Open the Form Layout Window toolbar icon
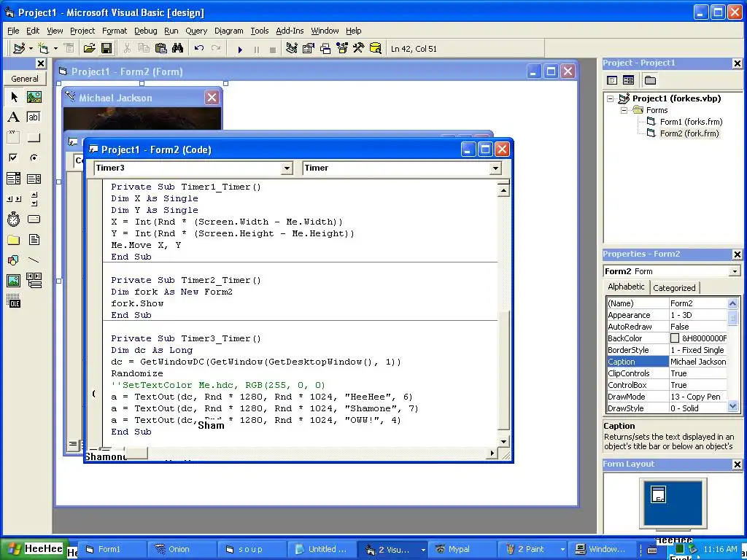The image size is (747, 560). coord(325,49)
